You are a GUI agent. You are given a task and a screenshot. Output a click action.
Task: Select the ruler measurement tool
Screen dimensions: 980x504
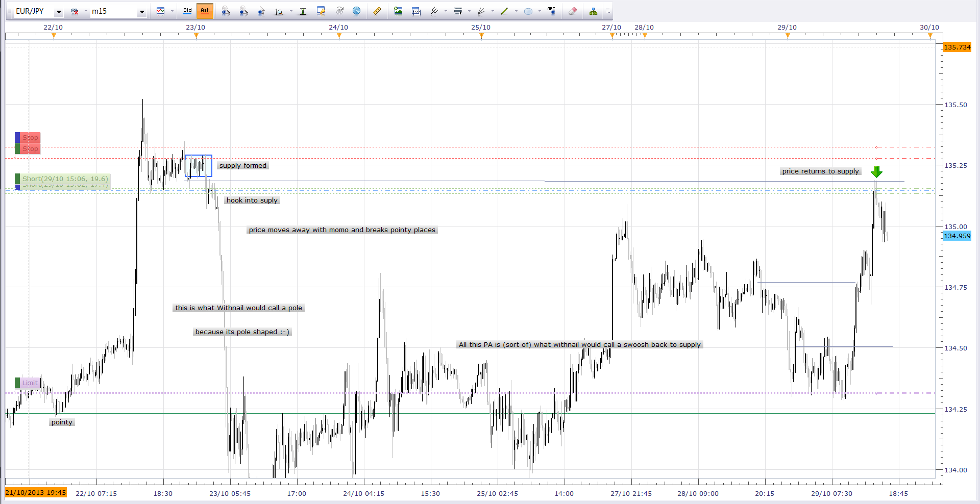pos(377,11)
